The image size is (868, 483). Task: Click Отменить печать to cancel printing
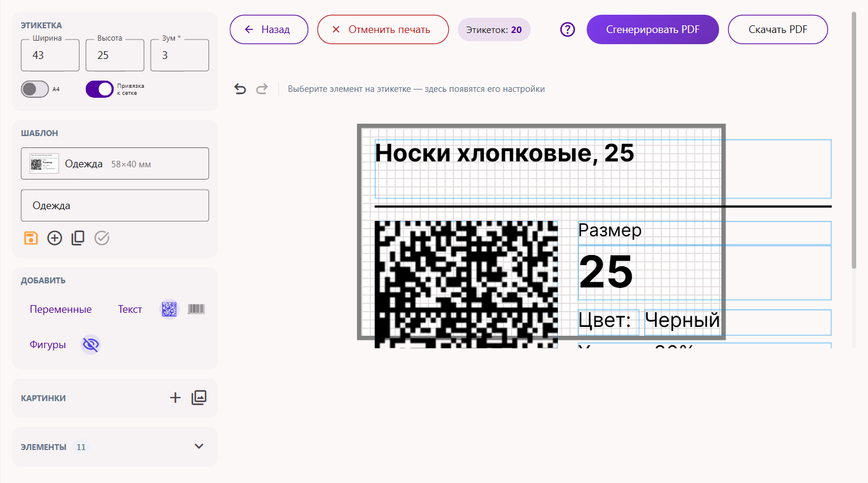pos(383,29)
